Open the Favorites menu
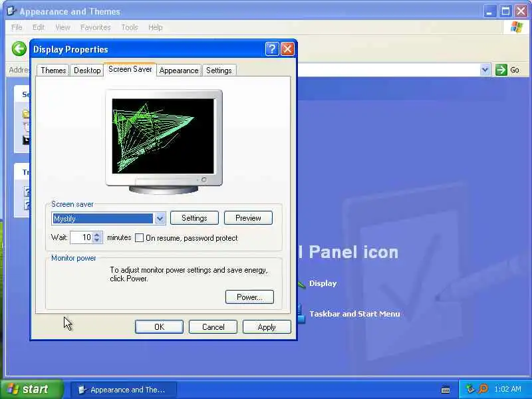 [x=95, y=27]
